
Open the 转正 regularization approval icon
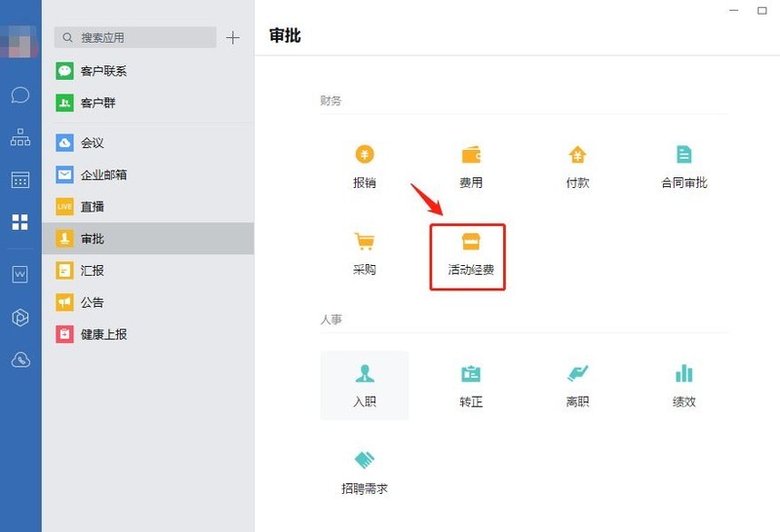point(471,375)
